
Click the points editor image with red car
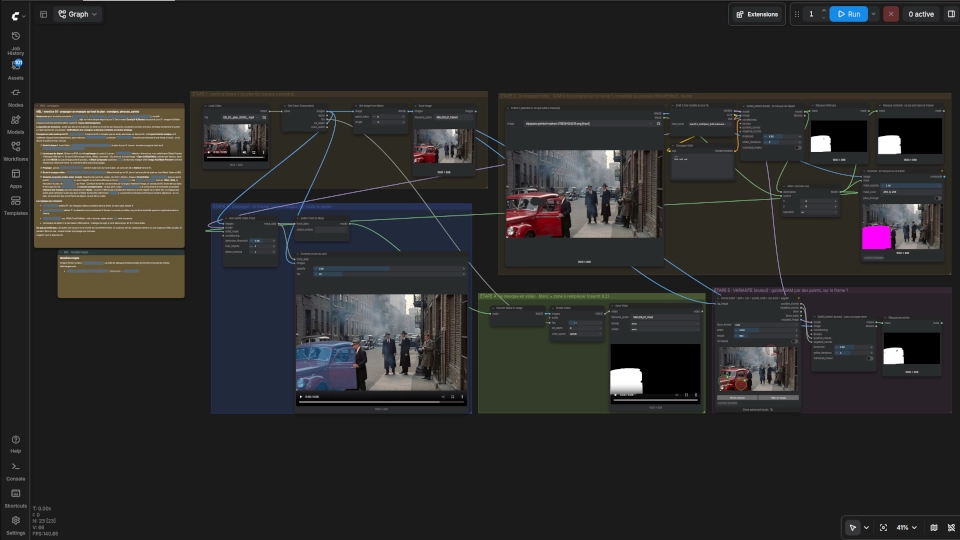(x=758, y=369)
